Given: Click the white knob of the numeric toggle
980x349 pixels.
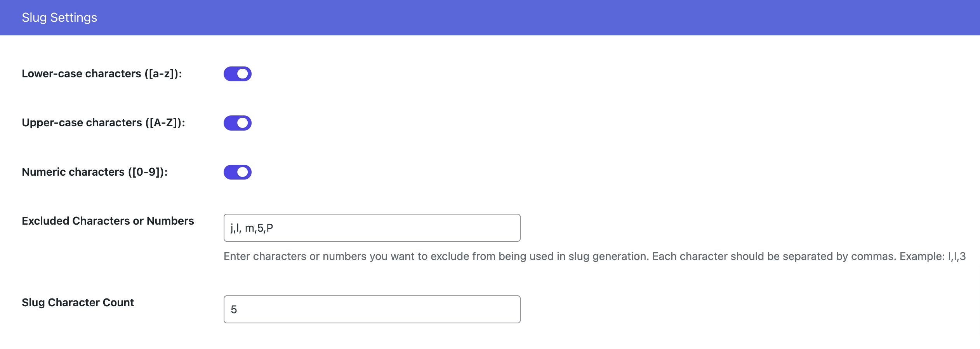Looking at the screenshot, I should pyautogui.click(x=243, y=172).
